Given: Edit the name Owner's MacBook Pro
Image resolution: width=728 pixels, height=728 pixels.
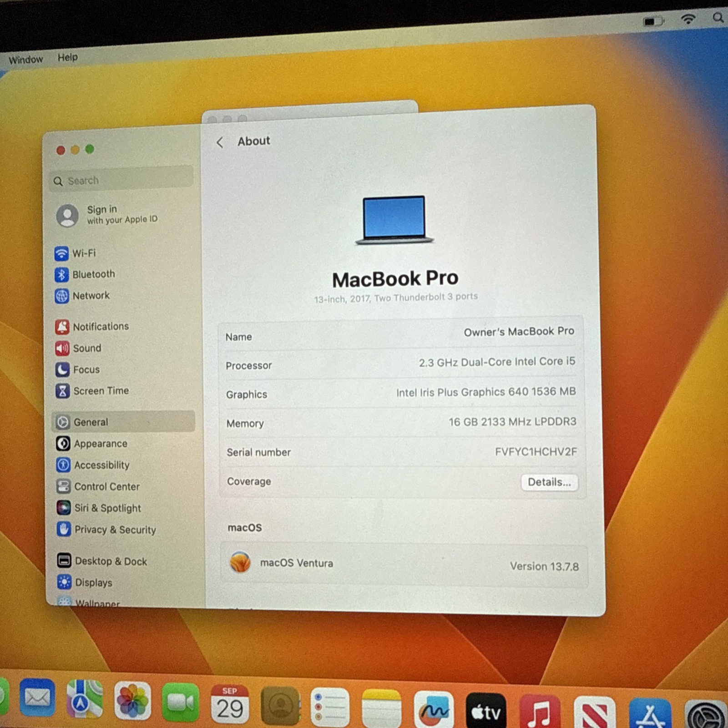Looking at the screenshot, I should click(519, 332).
